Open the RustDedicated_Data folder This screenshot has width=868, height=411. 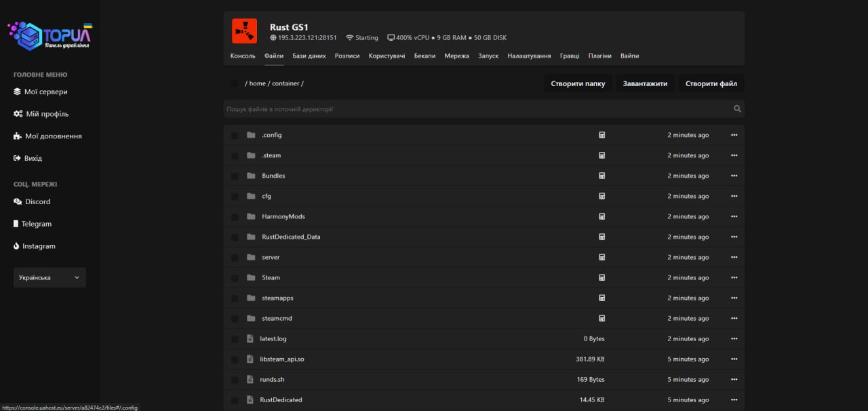[x=291, y=237]
